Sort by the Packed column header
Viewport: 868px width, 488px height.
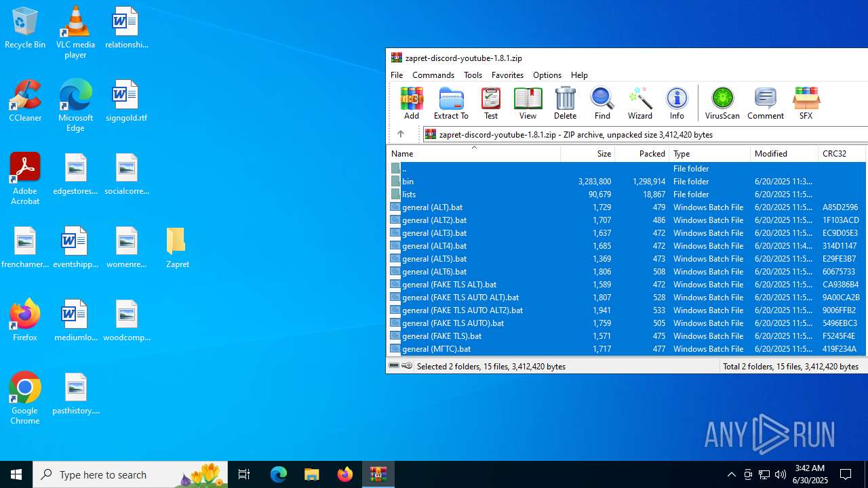point(642,154)
